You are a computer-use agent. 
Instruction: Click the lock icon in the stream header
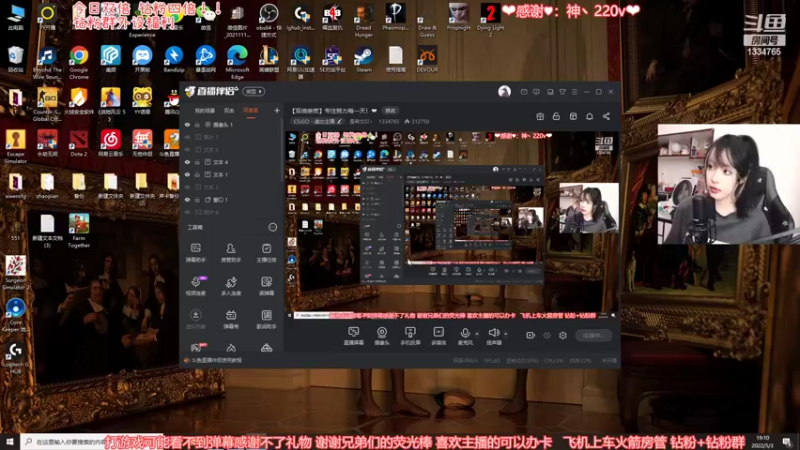(556, 116)
